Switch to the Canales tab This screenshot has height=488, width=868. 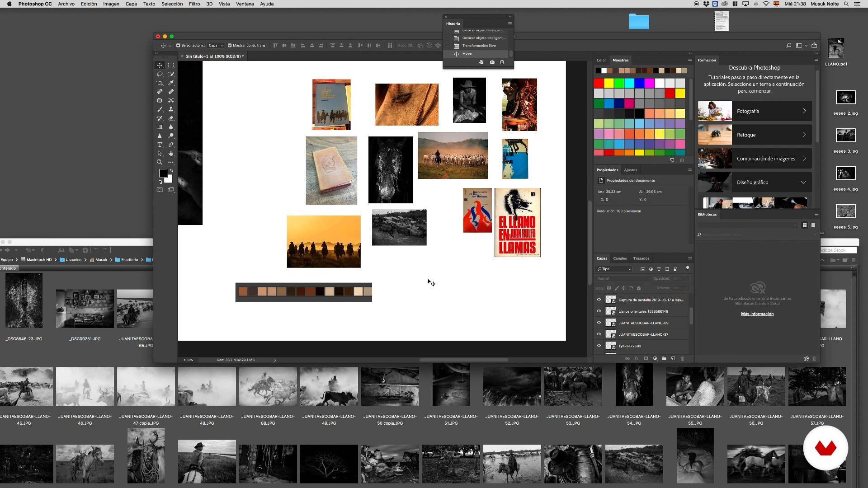(x=620, y=258)
